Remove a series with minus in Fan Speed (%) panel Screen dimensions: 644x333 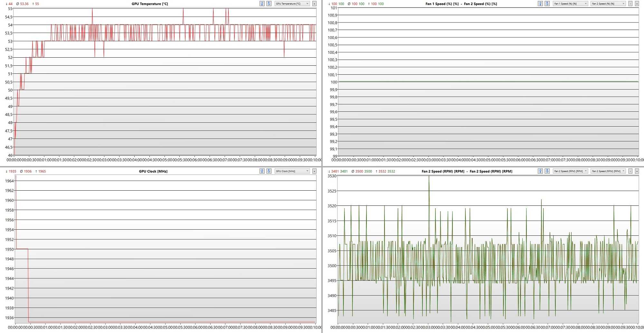click(x=630, y=4)
